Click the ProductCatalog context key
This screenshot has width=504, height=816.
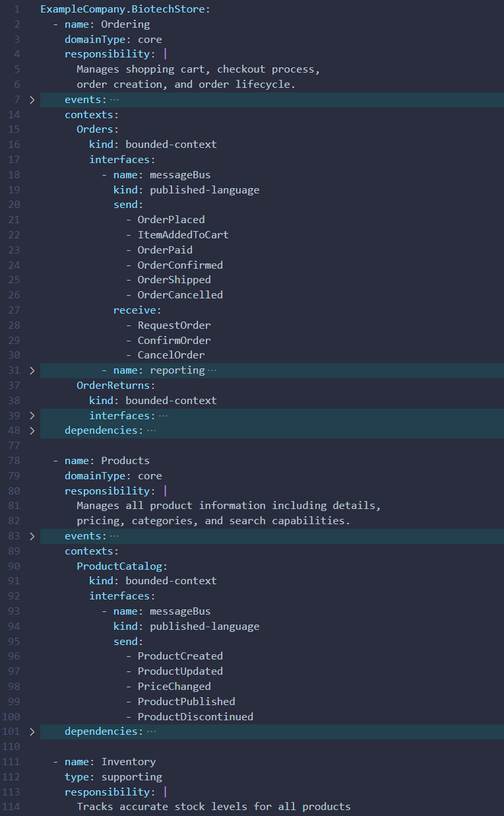click(121, 566)
